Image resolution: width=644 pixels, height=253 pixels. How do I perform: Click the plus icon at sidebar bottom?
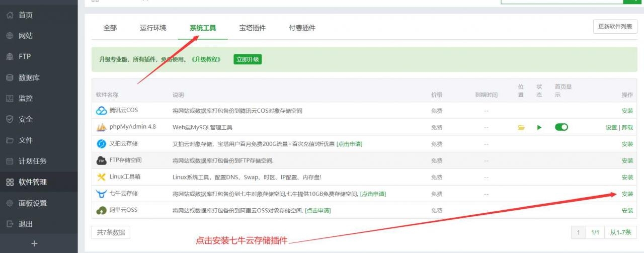point(34,243)
